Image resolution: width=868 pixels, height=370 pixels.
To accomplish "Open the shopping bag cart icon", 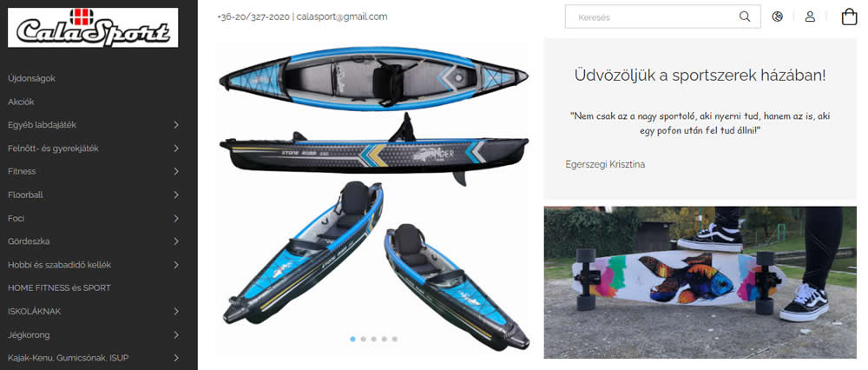I will 849,17.
